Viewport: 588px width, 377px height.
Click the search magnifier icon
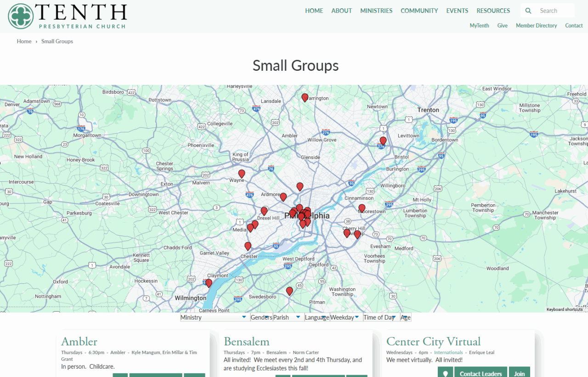(528, 11)
